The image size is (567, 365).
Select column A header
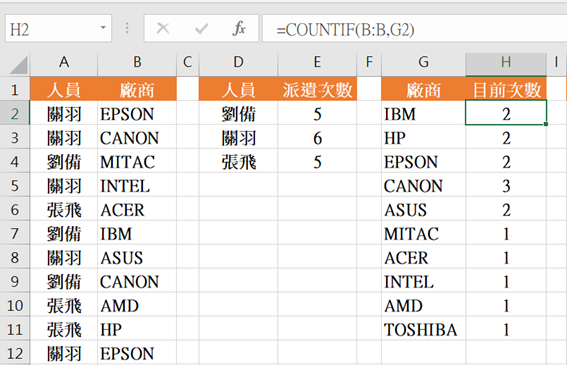(x=64, y=63)
